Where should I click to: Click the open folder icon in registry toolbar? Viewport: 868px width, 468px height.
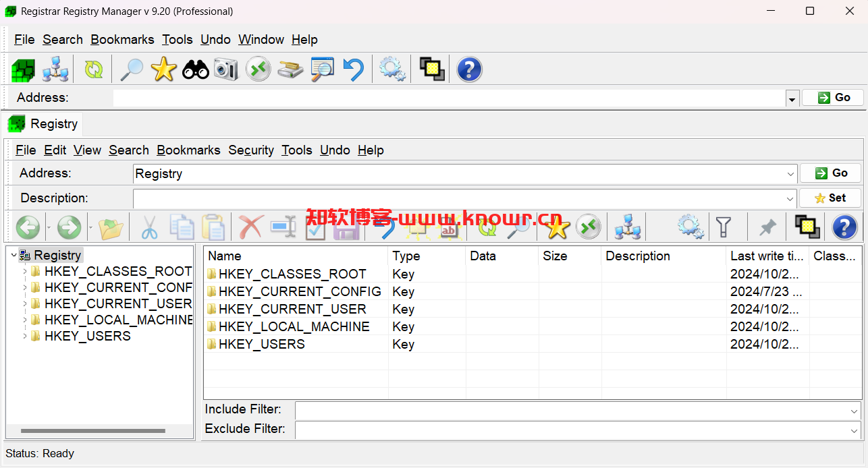pyautogui.click(x=111, y=227)
